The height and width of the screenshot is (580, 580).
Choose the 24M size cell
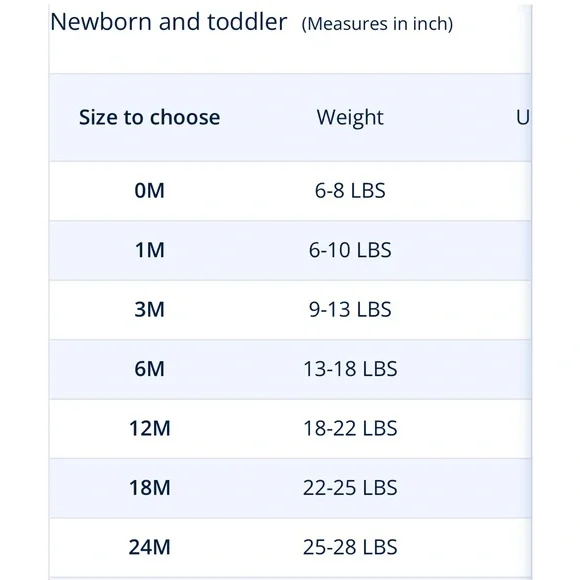[x=149, y=547]
